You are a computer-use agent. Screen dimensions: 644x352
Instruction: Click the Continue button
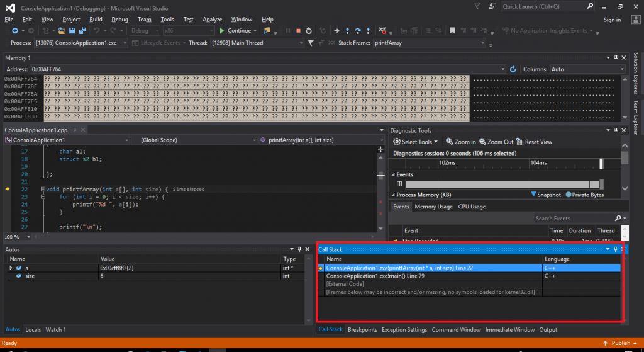(x=235, y=31)
